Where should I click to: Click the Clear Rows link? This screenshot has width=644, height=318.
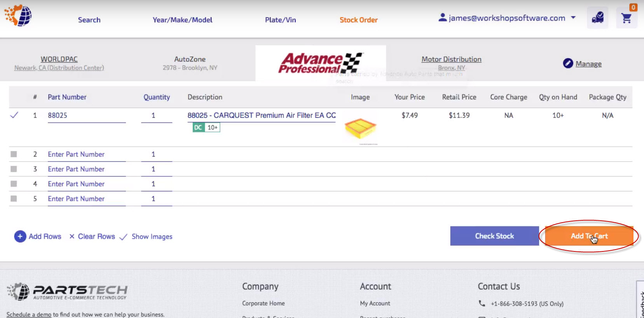point(96,236)
